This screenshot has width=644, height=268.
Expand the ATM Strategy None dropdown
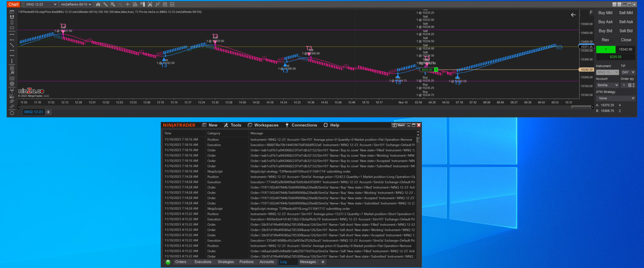[x=615, y=98]
